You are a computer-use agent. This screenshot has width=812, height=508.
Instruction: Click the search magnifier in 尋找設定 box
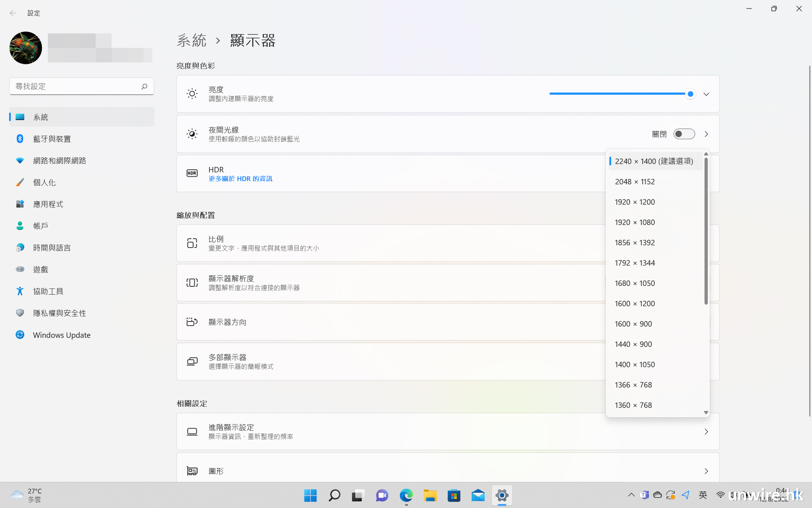pos(144,86)
